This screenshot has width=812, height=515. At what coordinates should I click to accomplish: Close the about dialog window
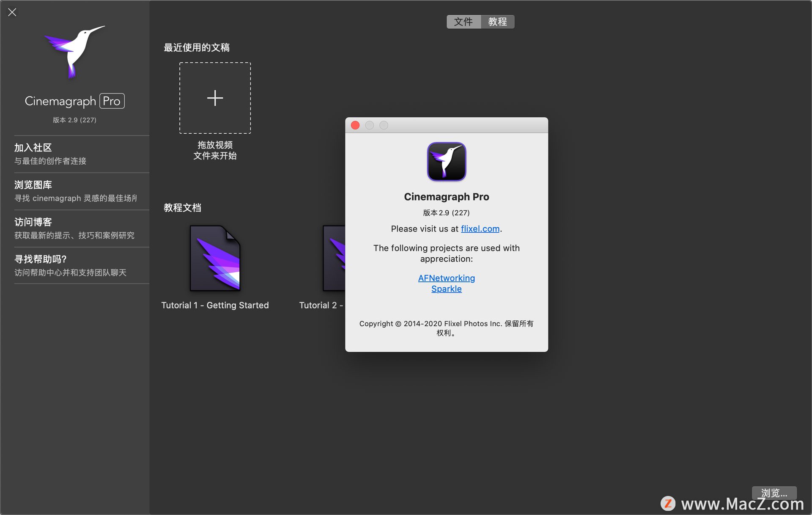pos(356,125)
